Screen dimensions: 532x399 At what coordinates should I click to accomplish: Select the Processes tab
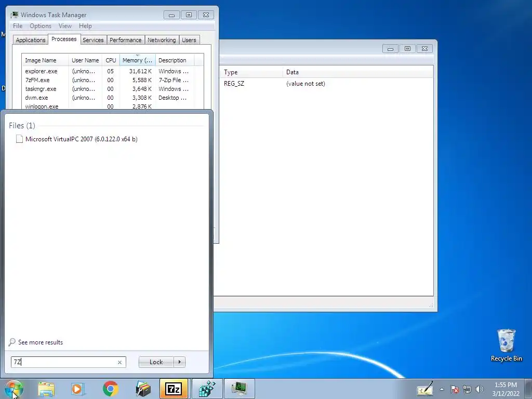64,39
